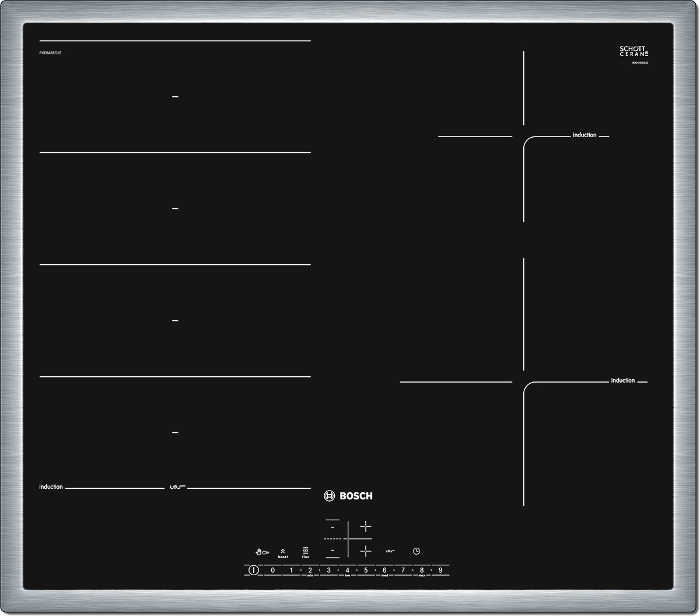700x616 pixels.
Task: Set power level to 9
Action: tap(440, 570)
